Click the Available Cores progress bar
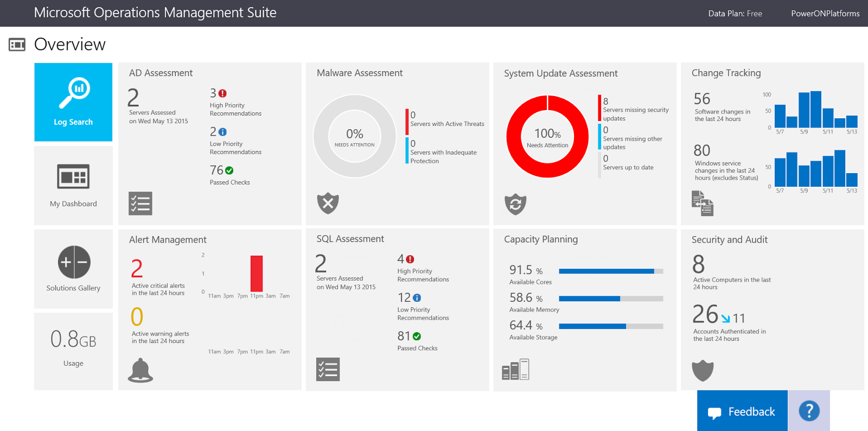Screen dimensions: 868x431 611,271
